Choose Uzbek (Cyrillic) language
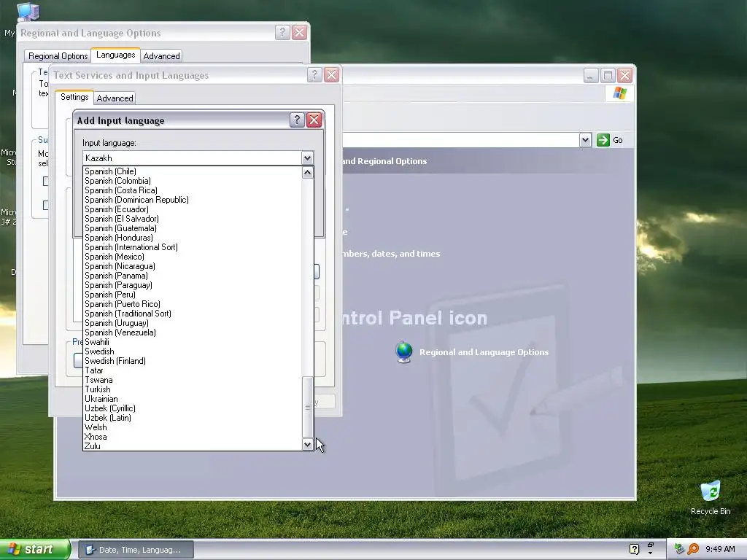Image resolution: width=747 pixels, height=560 pixels. (110, 408)
